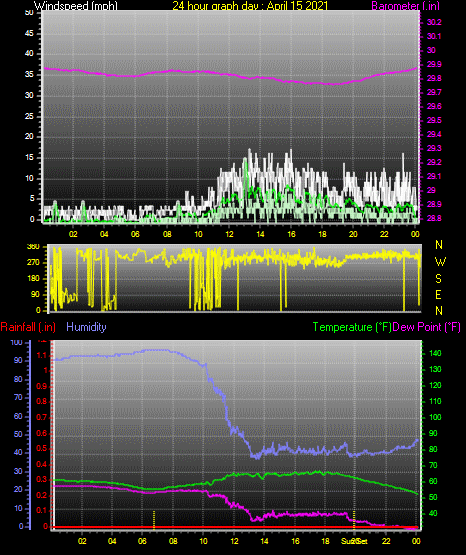
Task: Select hour 16 under the humidity chart
Action: pyautogui.click(x=295, y=541)
